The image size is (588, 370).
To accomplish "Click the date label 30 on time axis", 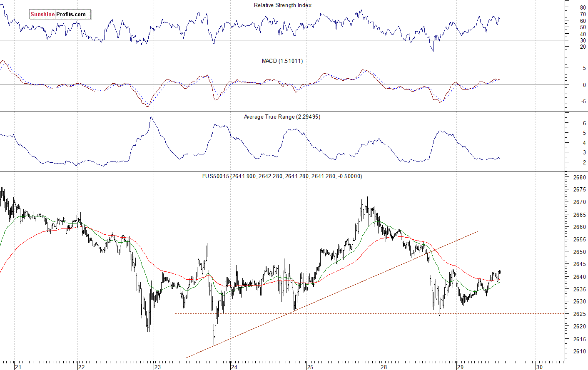I will [x=539, y=367].
